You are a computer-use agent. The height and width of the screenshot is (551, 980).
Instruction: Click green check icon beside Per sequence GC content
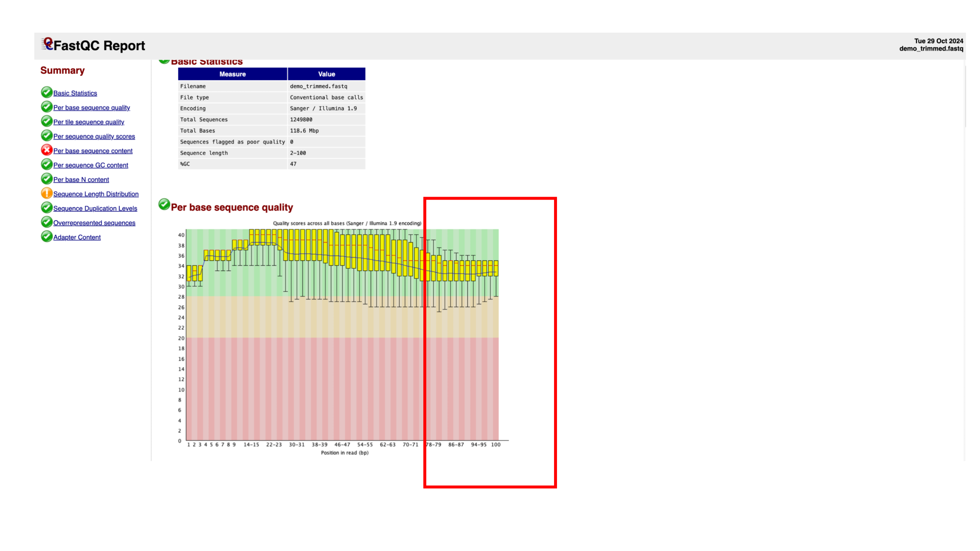46,165
